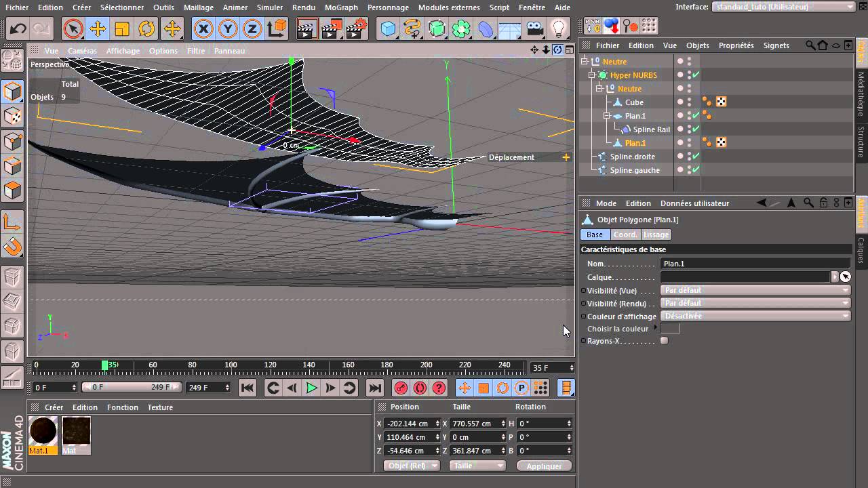The image size is (868, 488).
Task: Click the timeline playhead at frame 35
Action: pyautogui.click(x=105, y=365)
